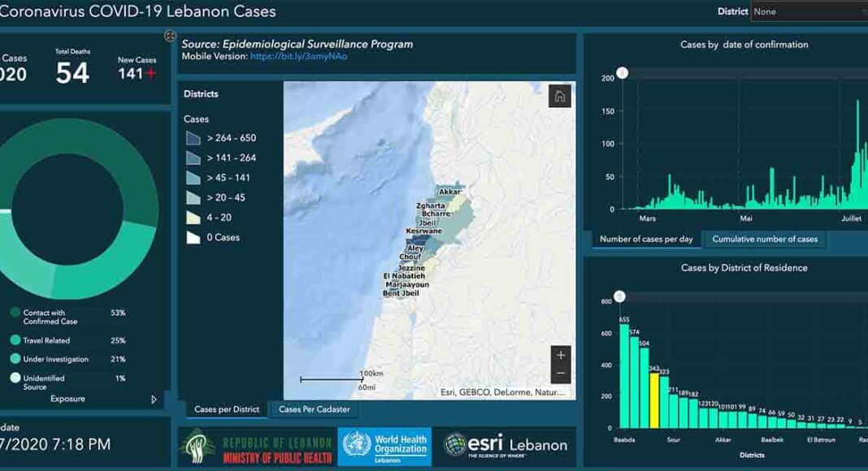Click the World Health Organization logo

pos(384,447)
